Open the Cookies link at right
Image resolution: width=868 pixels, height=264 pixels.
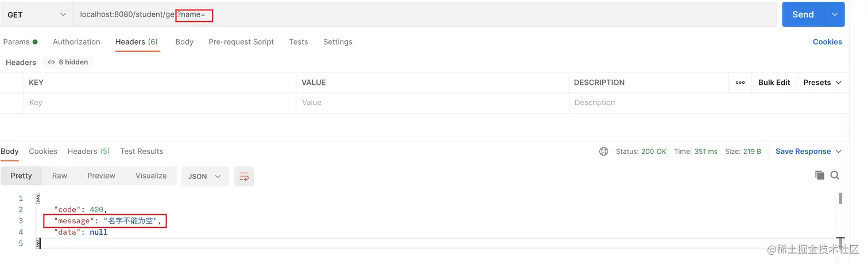827,42
